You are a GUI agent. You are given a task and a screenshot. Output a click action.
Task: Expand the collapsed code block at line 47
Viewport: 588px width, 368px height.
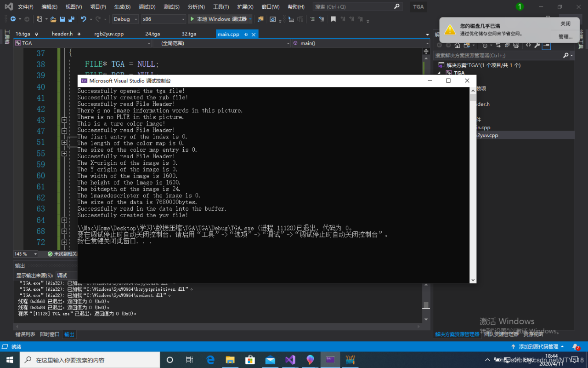[64, 131]
